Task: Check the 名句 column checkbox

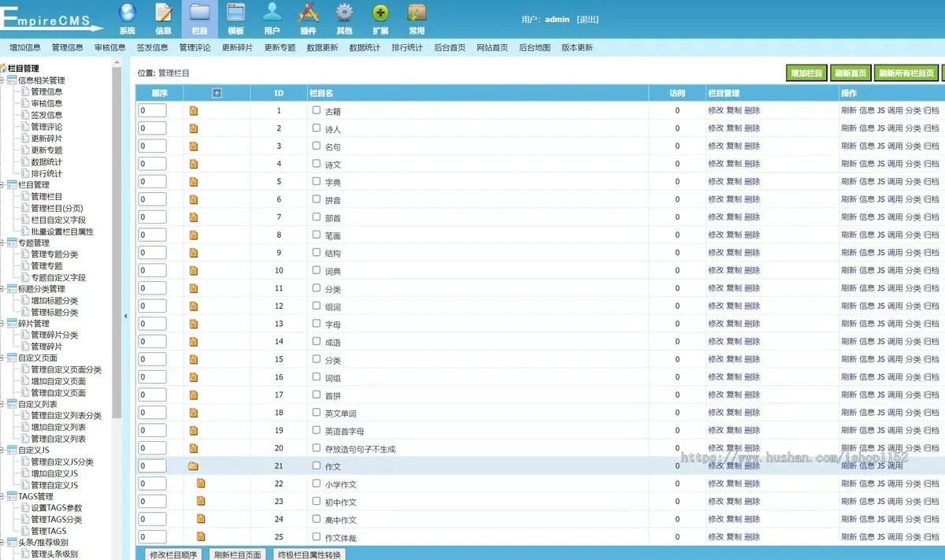Action: pos(317,146)
